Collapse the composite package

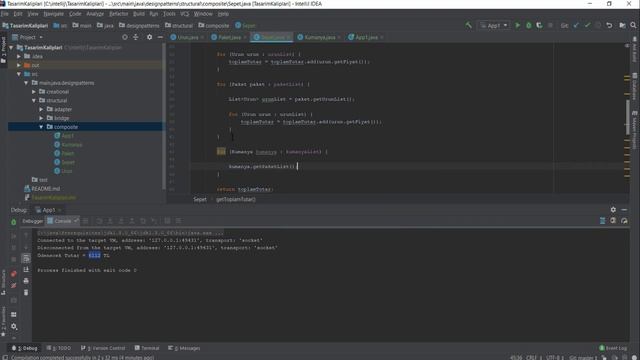(41, 127)
